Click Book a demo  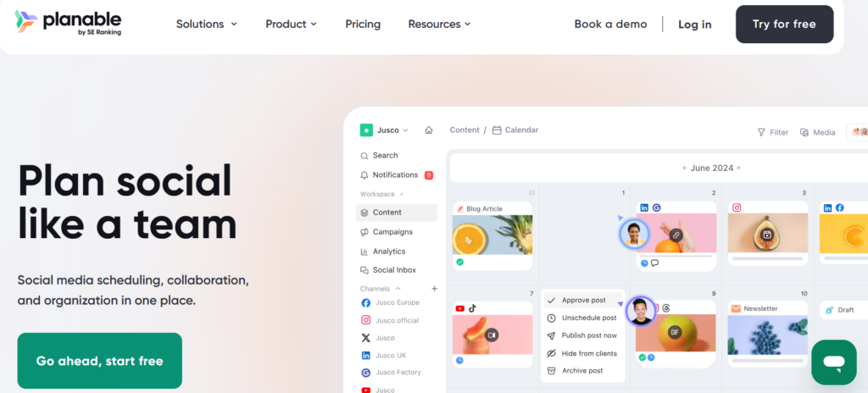coord(610,24)
